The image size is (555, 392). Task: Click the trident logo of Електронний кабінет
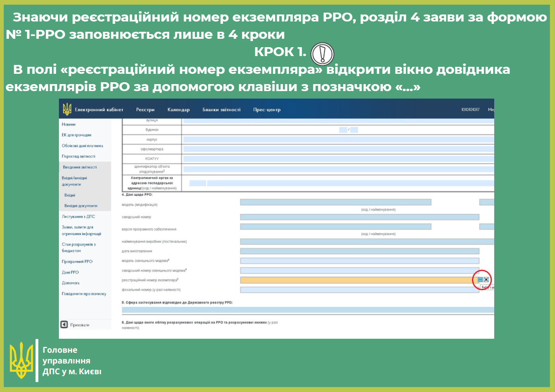coord(67,109)
